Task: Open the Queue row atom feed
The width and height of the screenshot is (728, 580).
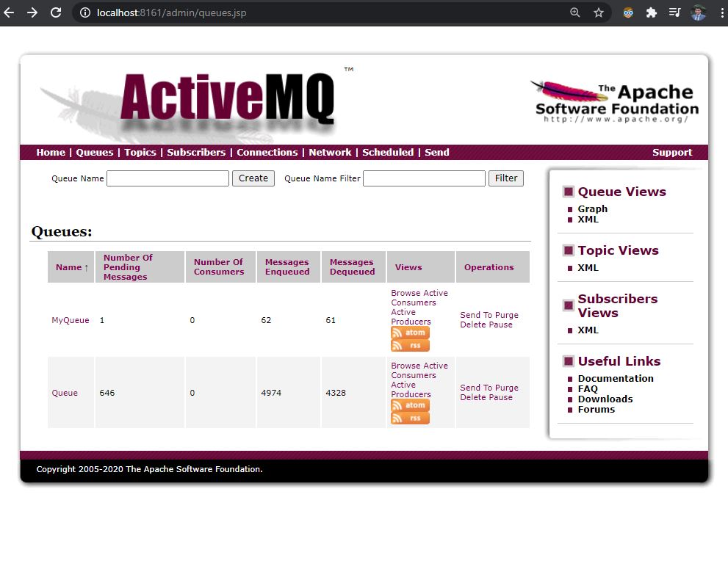Action: point(410,405)
